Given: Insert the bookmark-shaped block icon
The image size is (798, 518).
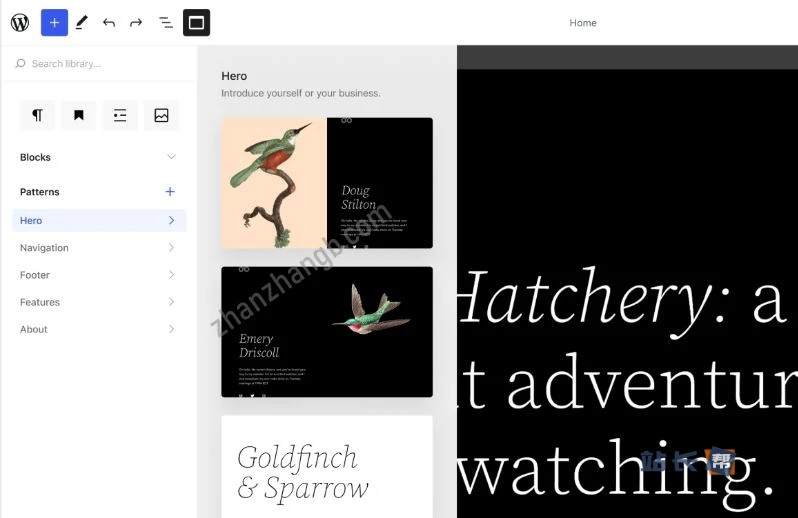Looking at the screenshot, I should tap(79, 115).
